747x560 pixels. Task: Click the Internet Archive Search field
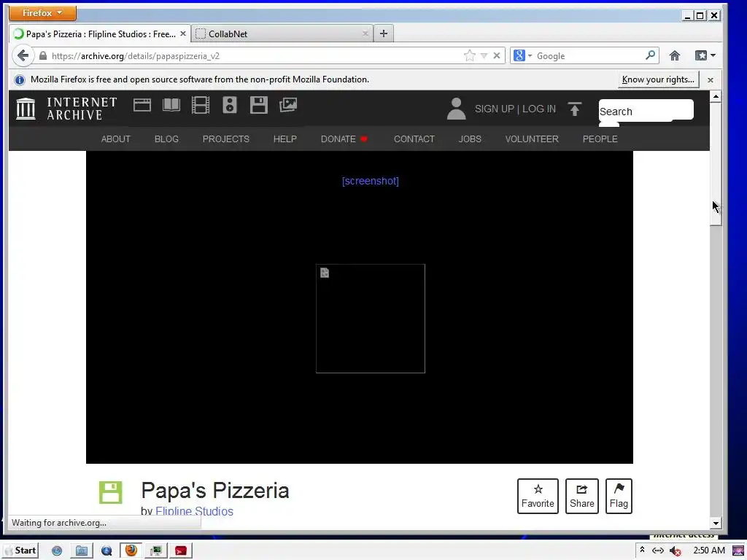coord(646,111)
